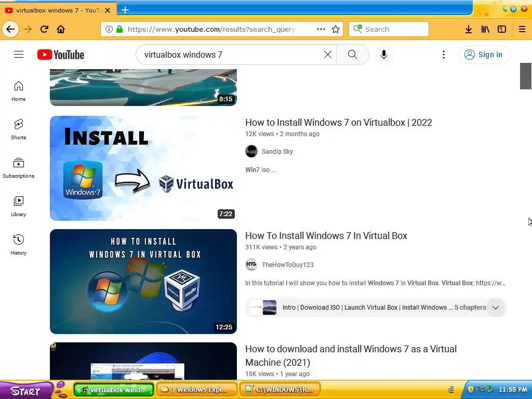Open the YouTube guide hamburger menu

tap(19, 54)
